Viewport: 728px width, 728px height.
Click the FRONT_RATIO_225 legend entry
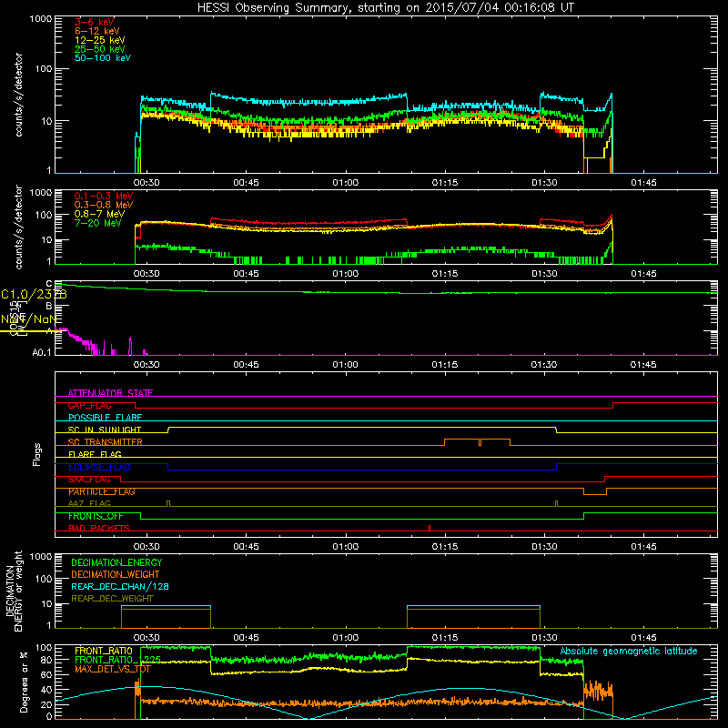[117, 659]
